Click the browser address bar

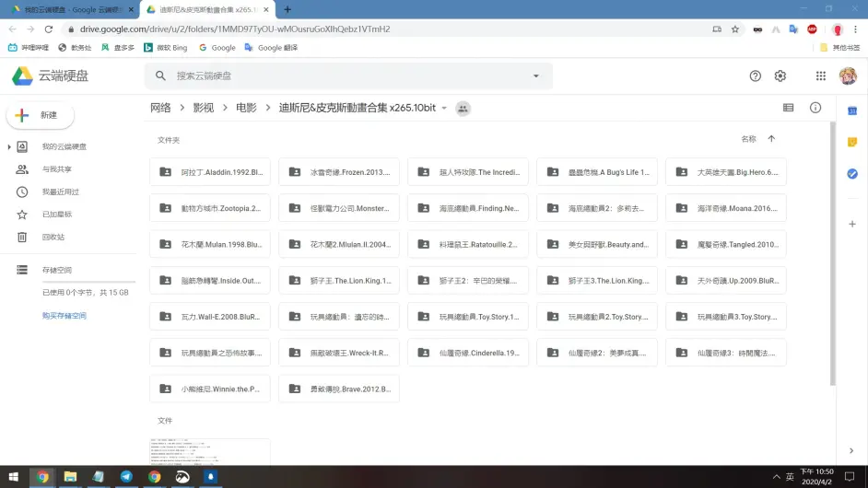[388, 29]
